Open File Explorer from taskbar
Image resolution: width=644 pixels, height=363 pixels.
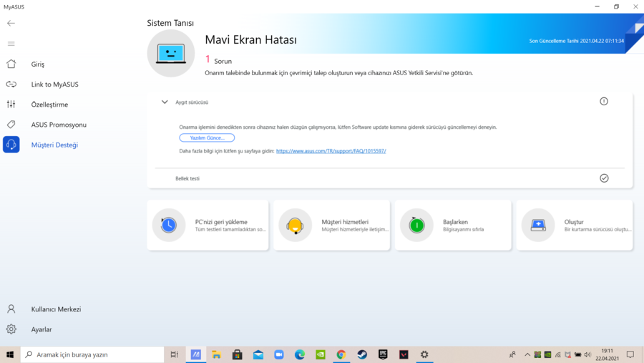coord(216,354)
